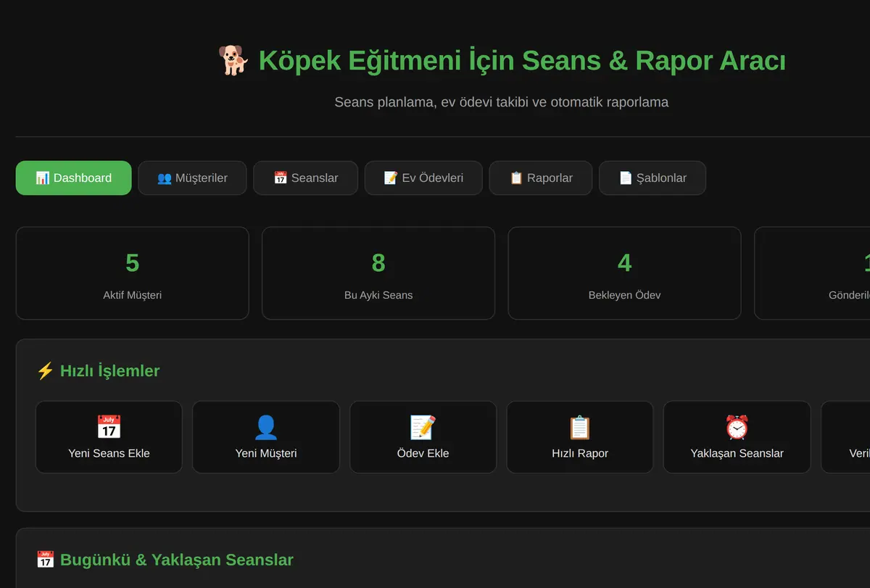Go to the Ev Ödevleri tab
The height and width of the screenshot is (588, 870).
pyautogui.click(x=423, y=178)
